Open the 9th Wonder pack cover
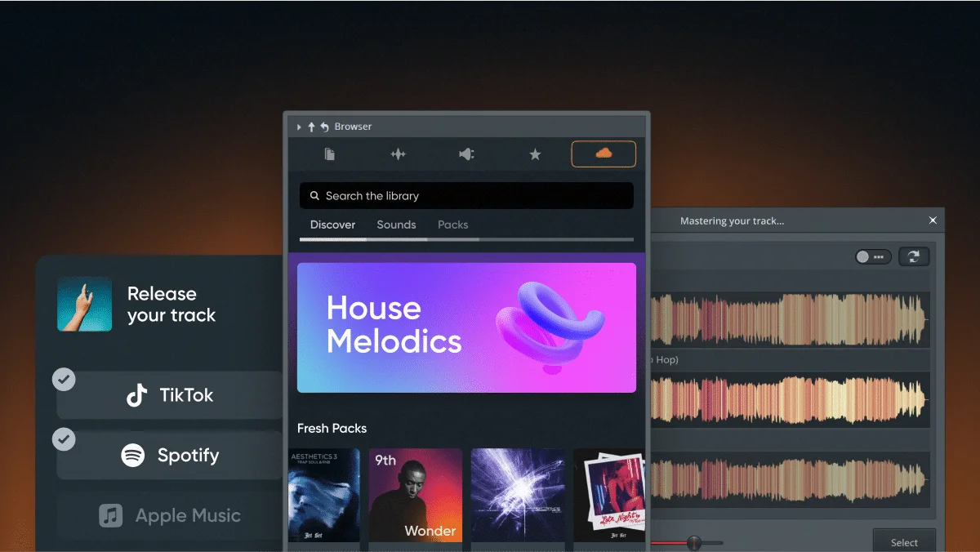The image size is (980, 552). coord(416,495)
